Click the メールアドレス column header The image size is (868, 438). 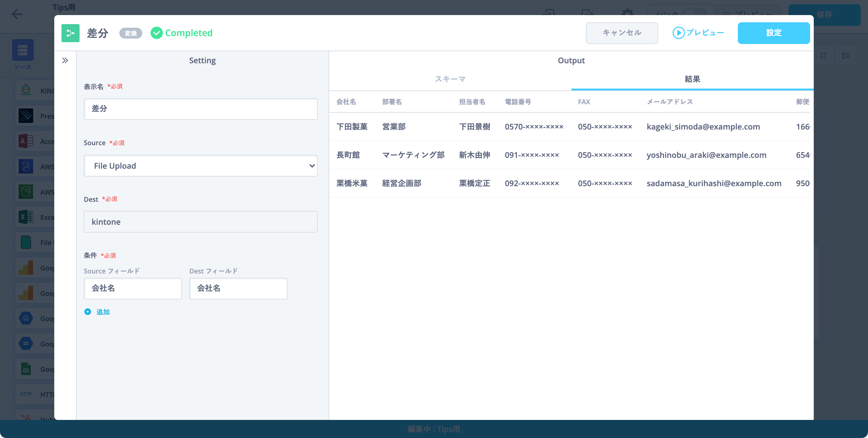pos(669,102)
